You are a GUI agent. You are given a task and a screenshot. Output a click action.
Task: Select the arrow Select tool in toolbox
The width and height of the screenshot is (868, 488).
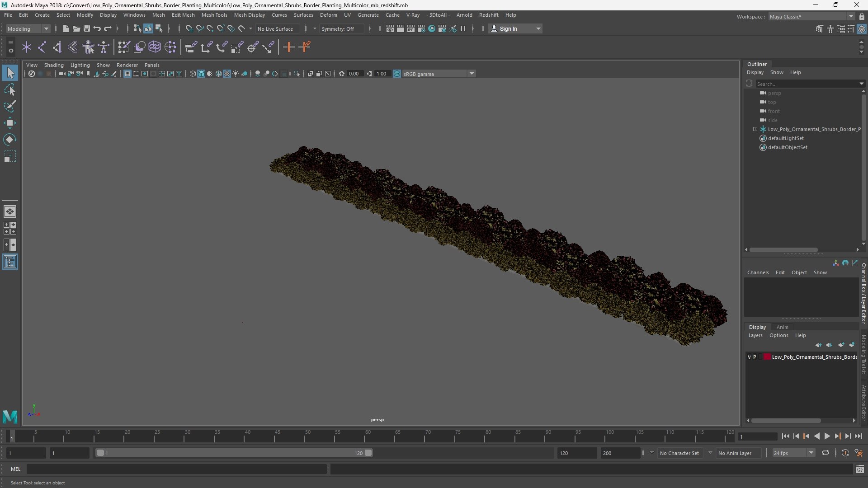point(10,73)
